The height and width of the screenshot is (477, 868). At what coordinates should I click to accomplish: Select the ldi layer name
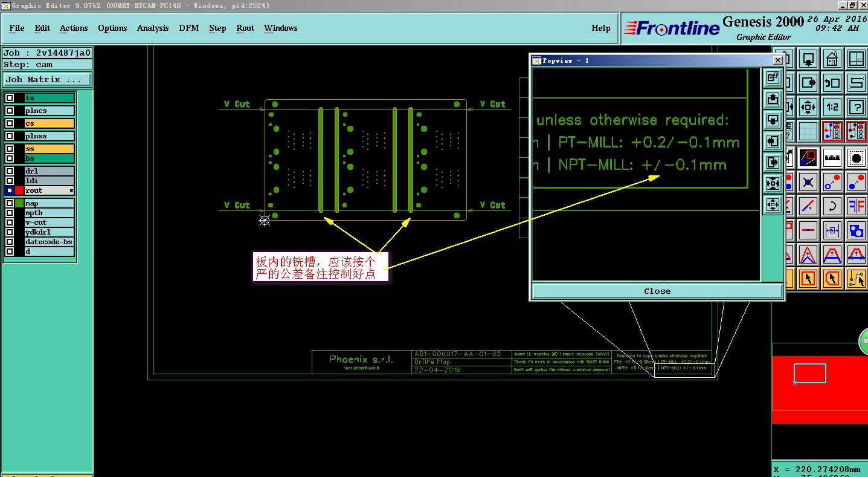pyautogui.click(x=50, y=181)
